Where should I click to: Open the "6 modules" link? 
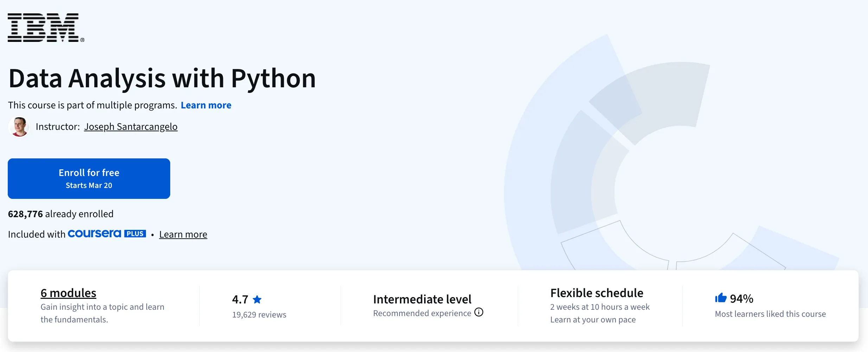pyautogui.click(x=68, y=293)
